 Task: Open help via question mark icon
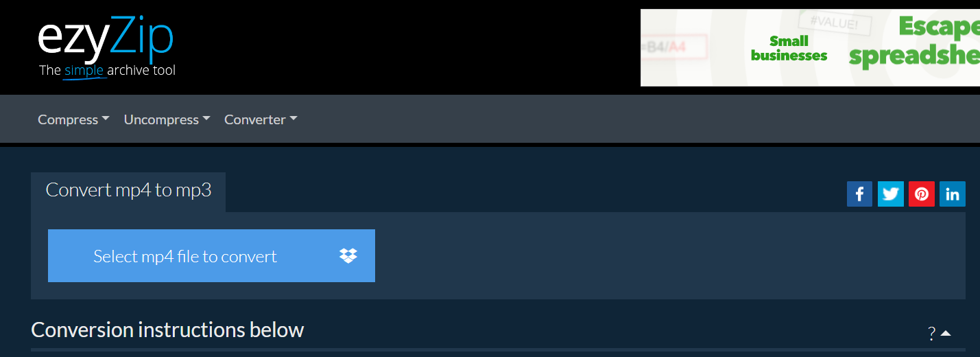coord(931,334)
